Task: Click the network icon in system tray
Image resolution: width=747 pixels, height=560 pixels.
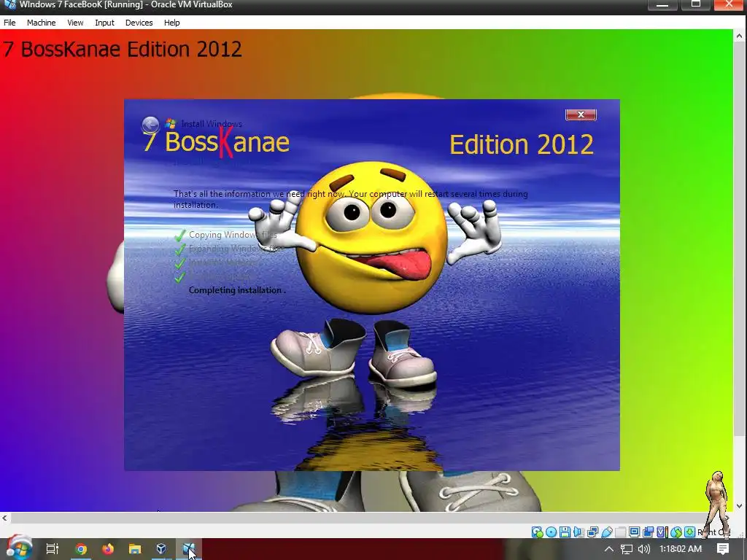Action: pyautogui.click(x=627, y=550)
